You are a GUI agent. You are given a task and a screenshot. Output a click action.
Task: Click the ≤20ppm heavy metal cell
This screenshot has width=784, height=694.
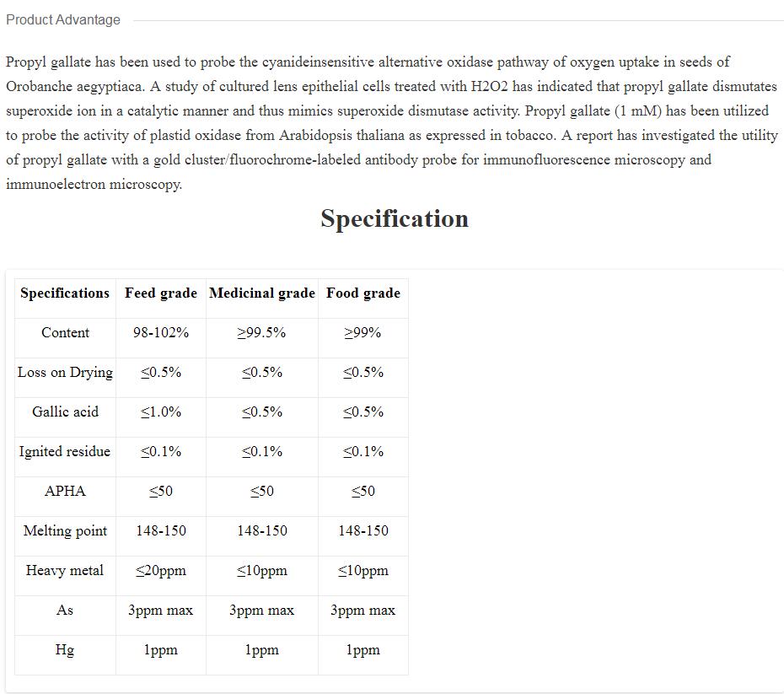pos(161,571)
